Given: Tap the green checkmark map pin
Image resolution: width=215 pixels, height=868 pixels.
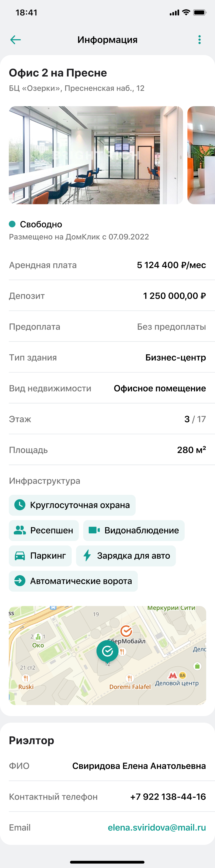Looking at the screenshot, I should pyautogui.click(x=107, y=651).
